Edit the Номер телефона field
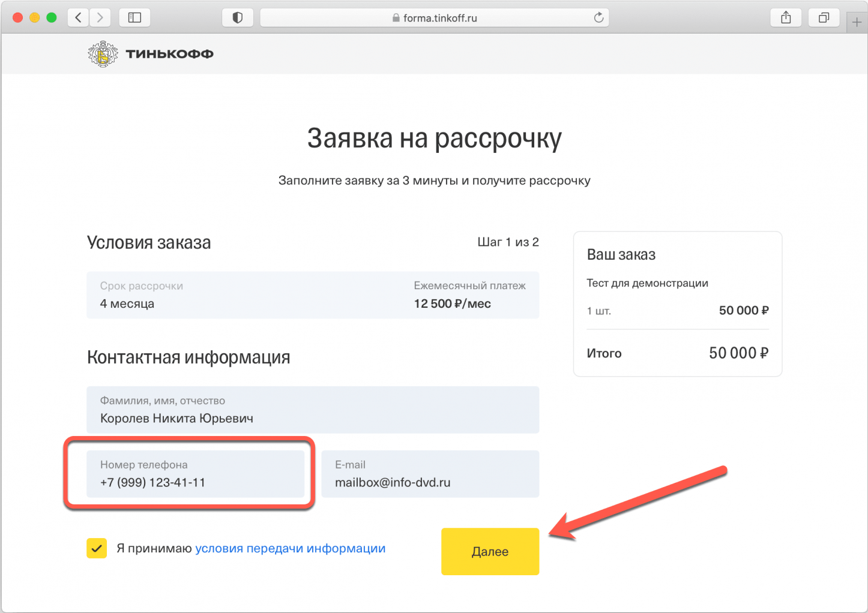Image resolution: width=868 pixels, height=613 pixels. point(195,474)
